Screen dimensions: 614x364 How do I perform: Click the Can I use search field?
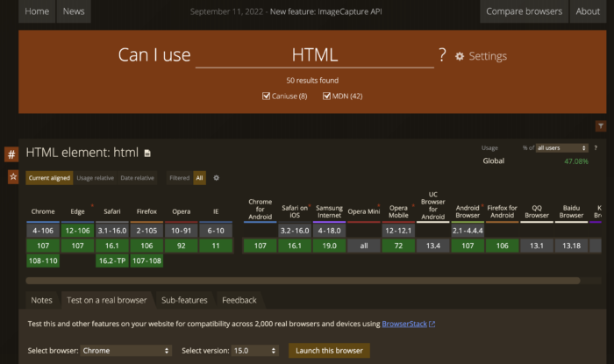tap(314, 55)
